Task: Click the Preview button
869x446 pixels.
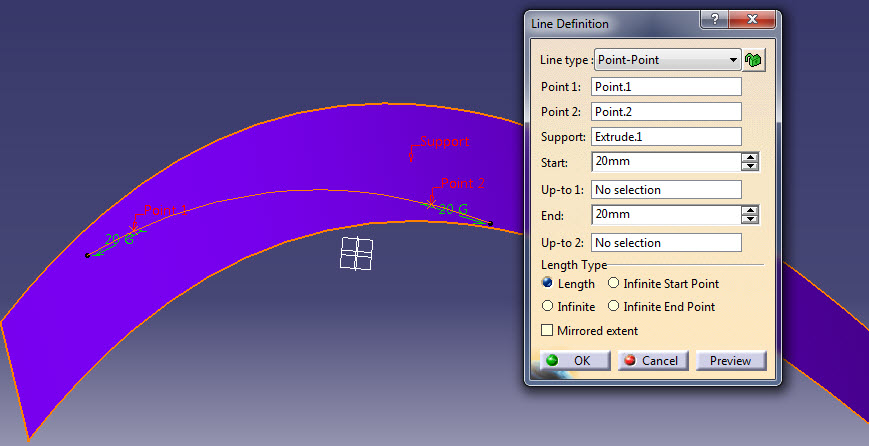Action: (731, 361)
